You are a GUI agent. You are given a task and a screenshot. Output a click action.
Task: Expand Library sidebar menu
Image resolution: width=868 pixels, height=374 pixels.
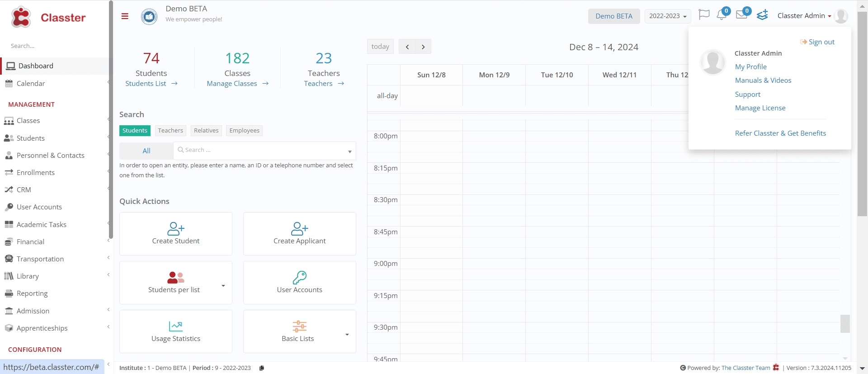(54, 276)
